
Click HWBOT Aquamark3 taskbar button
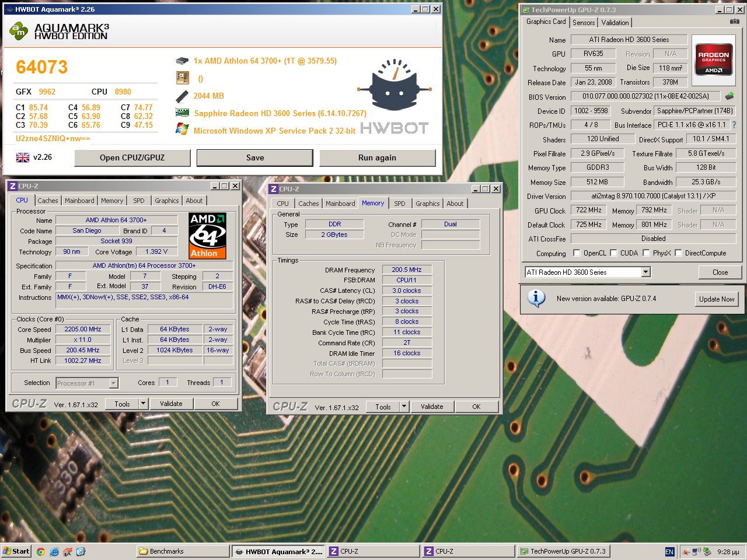pyautogui.click(x=278, y=551)
